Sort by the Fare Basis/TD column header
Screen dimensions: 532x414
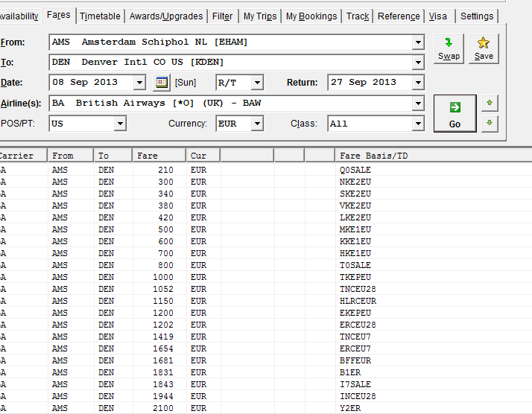pos(433,156)
